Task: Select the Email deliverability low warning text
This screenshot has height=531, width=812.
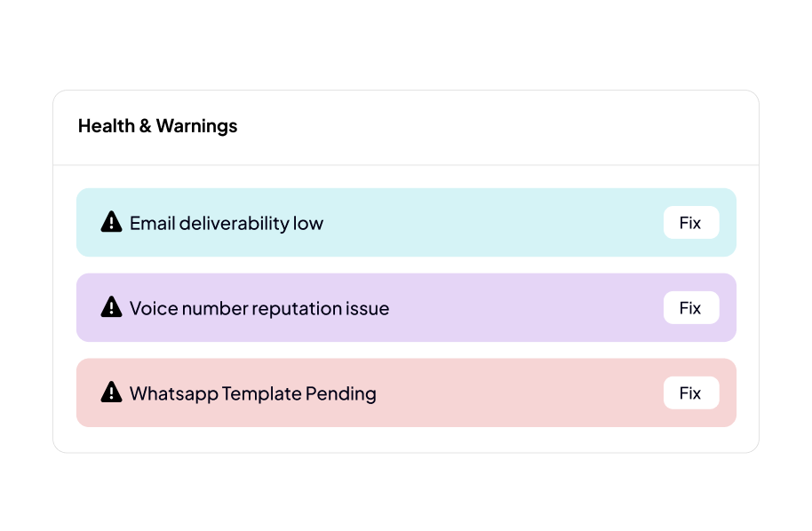Action: (227, 223)
